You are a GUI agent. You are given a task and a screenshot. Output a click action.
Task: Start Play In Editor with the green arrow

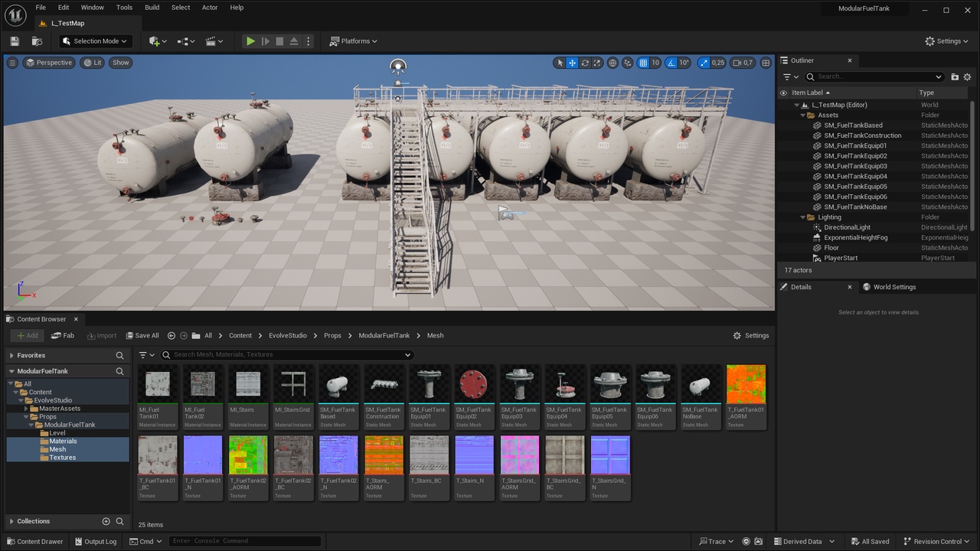pyautogui.click(x=250, y=41)
